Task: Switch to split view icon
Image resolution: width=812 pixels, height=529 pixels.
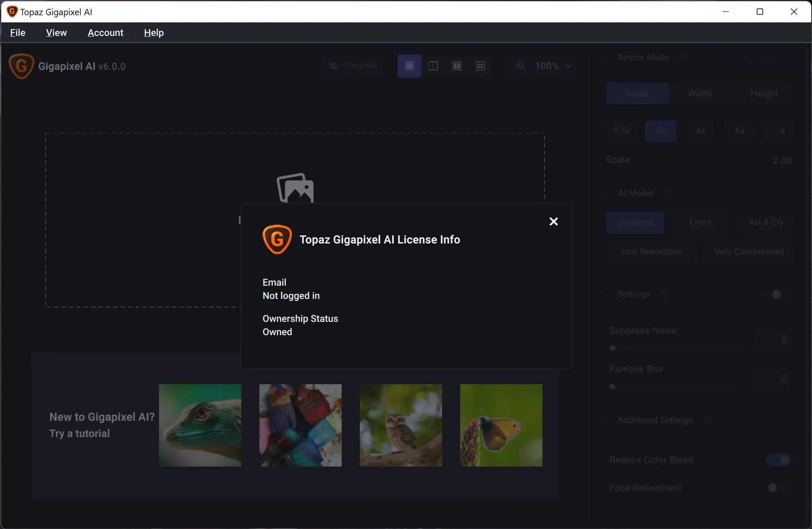Action: (433, 66)
